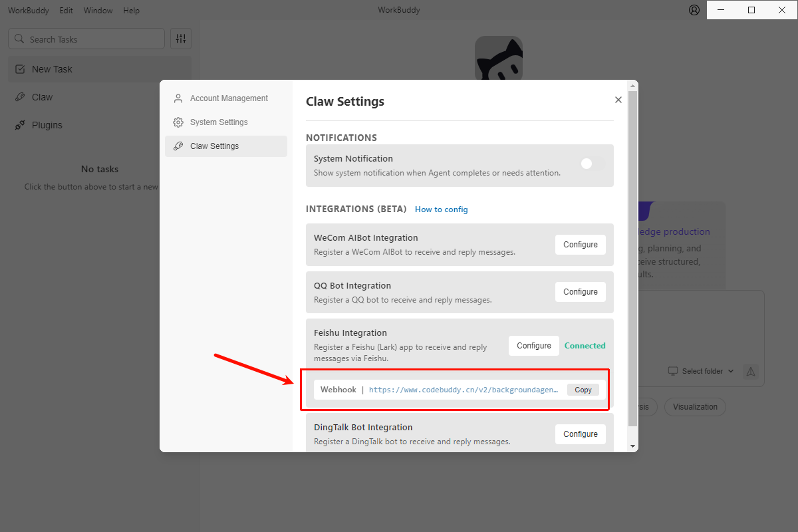Expand Select folder dropdown
The width and height of the screenshot is (798, 532).
coord(702,371)
